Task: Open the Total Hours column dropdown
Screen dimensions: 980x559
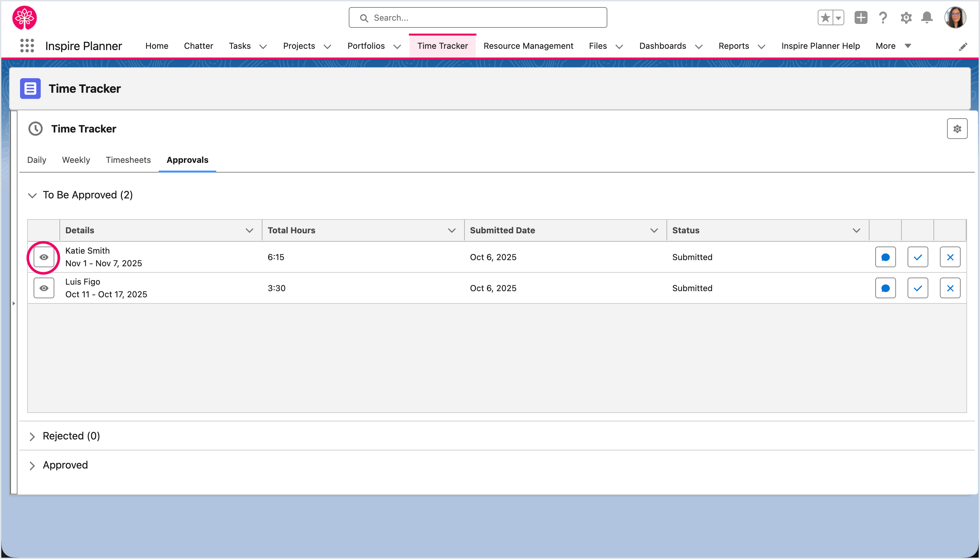Action: 452,230
